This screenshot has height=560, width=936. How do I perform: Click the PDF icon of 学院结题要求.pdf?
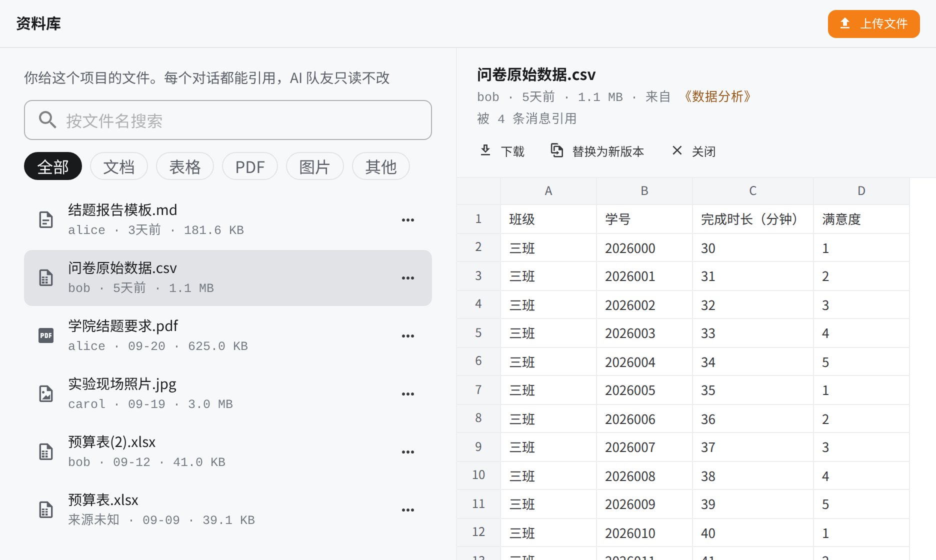pyautogui.click(x=46, y=336)
